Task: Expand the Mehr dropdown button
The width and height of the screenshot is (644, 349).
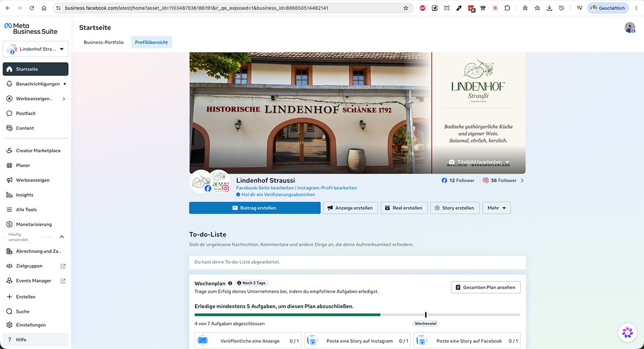Action: click(496, 207)
